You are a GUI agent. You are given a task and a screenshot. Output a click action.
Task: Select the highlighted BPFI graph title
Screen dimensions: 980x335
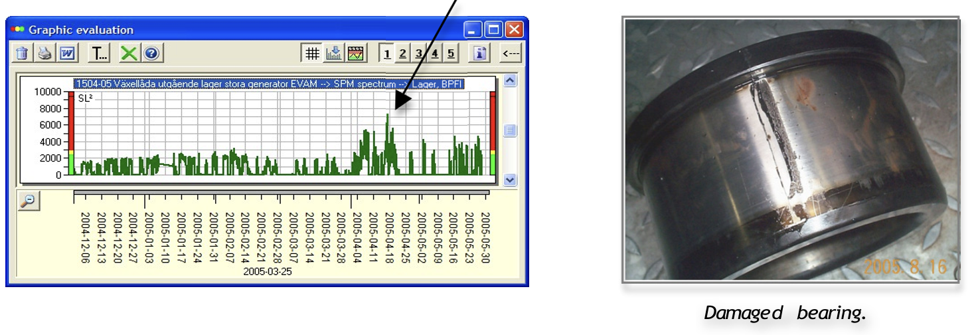point(269,84)
